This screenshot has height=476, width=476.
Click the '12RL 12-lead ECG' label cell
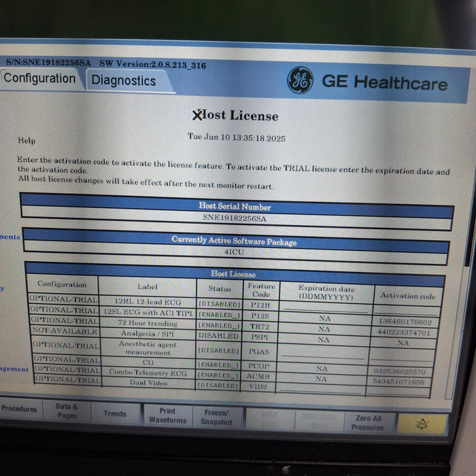tap(148, 302)
